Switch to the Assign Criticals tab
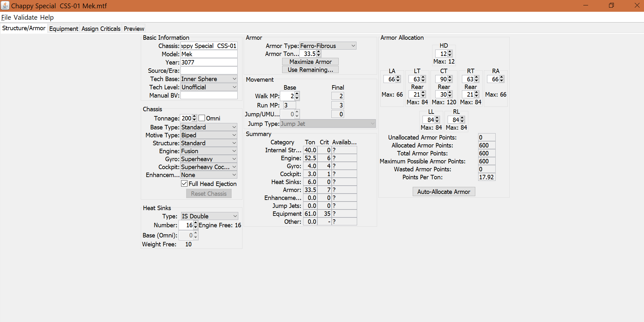 click(x=101, y=29)
